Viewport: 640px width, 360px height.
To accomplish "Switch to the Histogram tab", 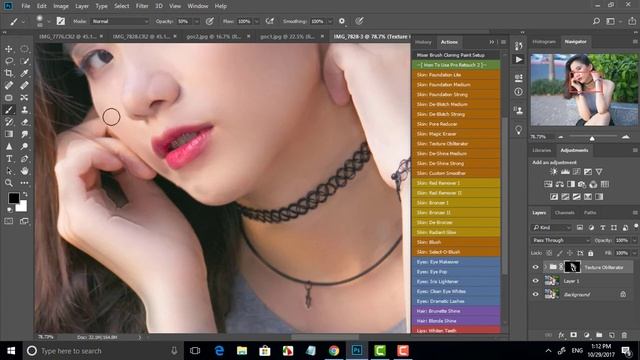I will [x=544, y=42].
